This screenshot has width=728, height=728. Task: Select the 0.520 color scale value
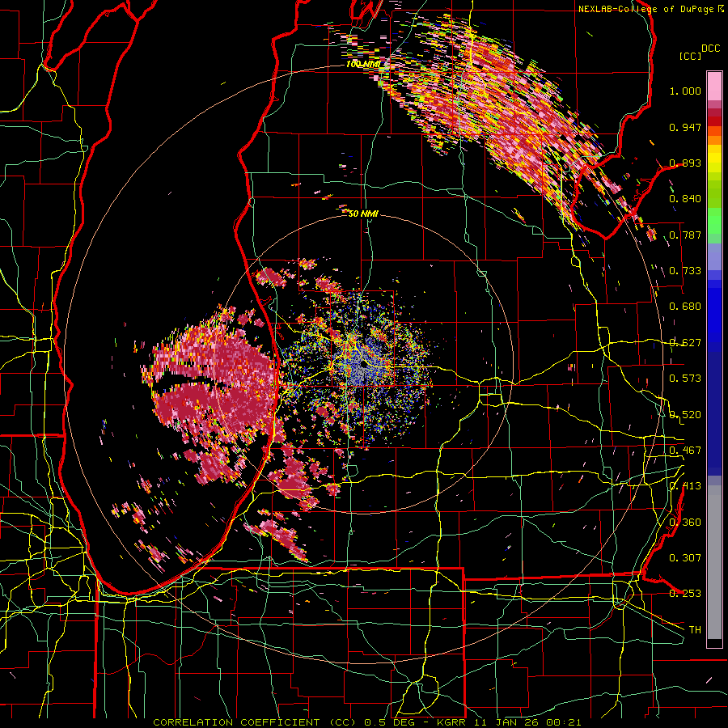coord(685,415)
